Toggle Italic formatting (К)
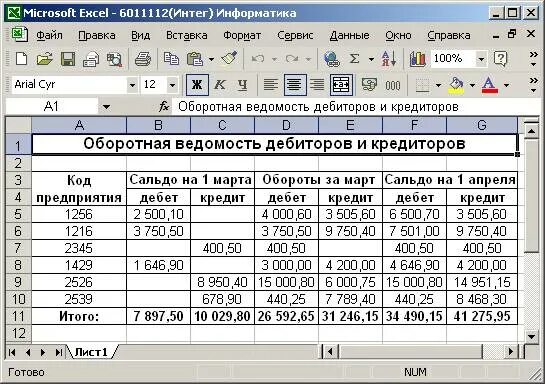 tap(220, 84)
